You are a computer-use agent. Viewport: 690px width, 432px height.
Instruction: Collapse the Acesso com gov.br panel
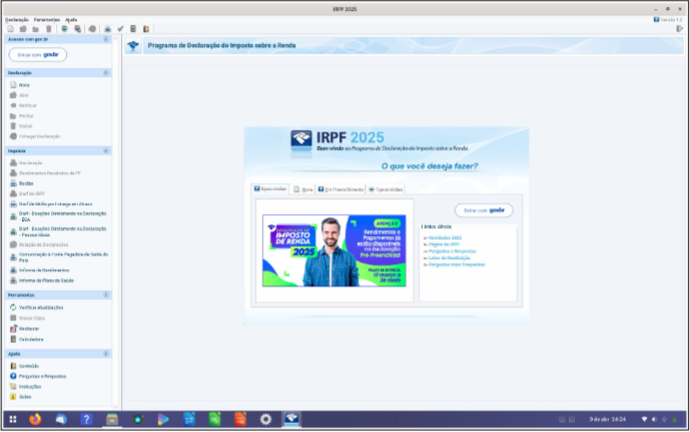106,40
